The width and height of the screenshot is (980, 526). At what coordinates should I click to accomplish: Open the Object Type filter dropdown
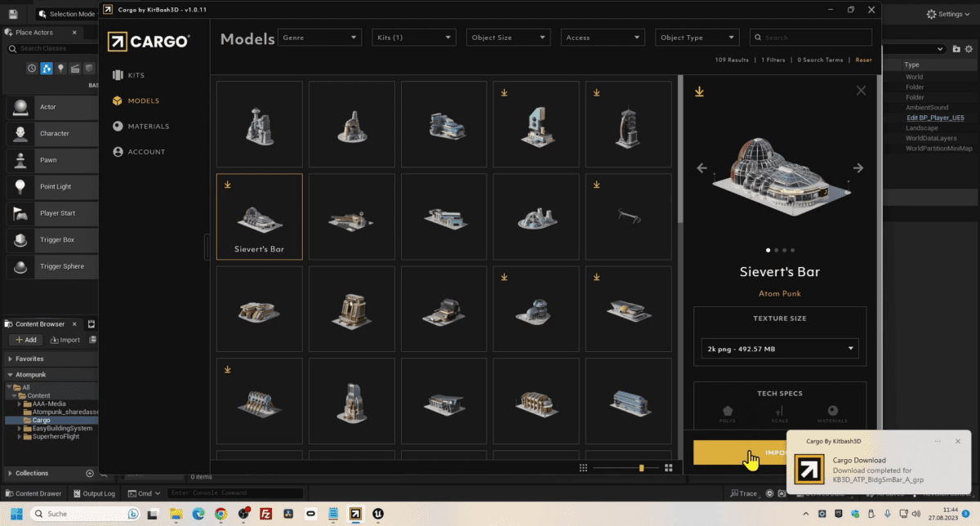pyautogui.click(x=697, y=38)
